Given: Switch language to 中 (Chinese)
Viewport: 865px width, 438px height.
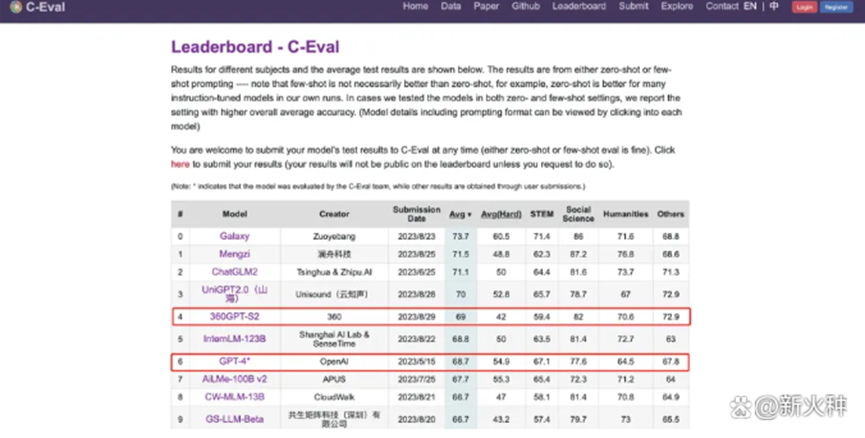Looking at the screenshot, I should [774, 6].
